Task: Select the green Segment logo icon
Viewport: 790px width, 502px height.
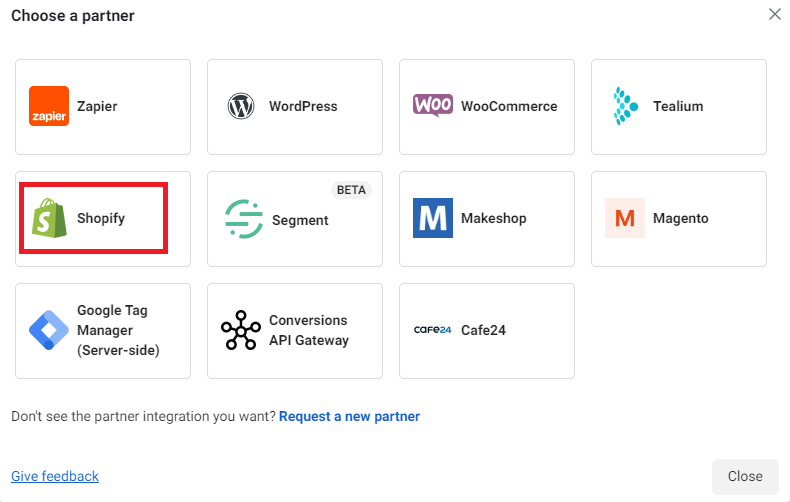Action: 244,219
